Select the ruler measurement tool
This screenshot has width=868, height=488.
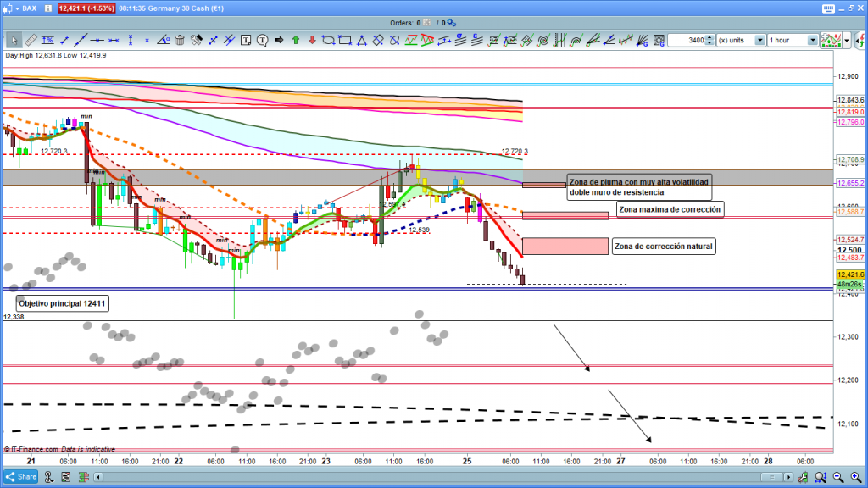pos(31,40)
